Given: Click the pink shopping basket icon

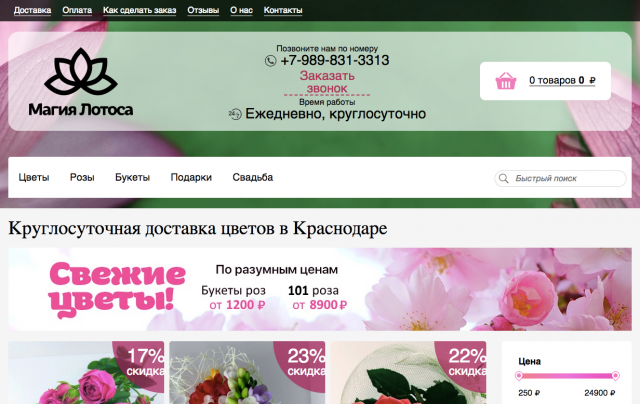Looking at the screenshot, I should (x=506, y=81).
